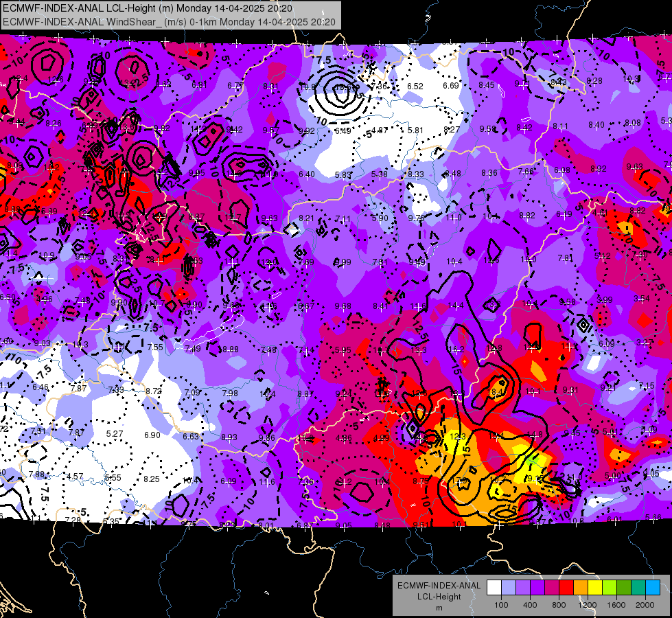Click grid value 7.55 on map
The width and height of the screenshot is (672, 618).
coord(155,347)
